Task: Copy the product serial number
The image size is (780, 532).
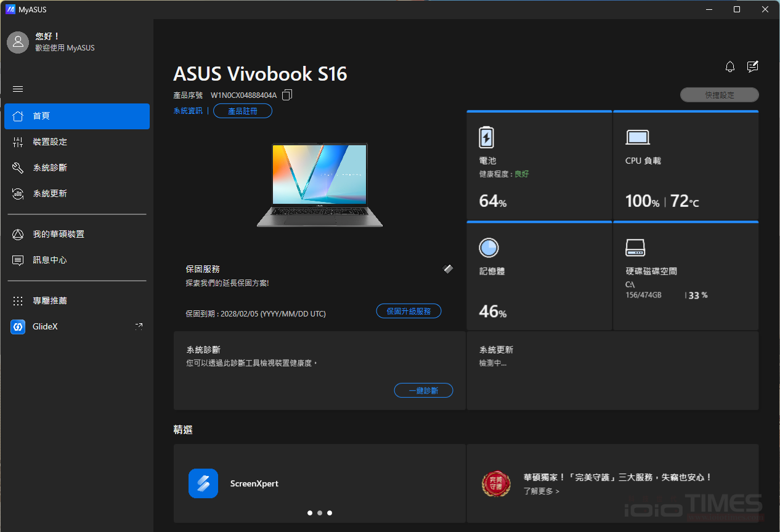Action: pos(286,95)
